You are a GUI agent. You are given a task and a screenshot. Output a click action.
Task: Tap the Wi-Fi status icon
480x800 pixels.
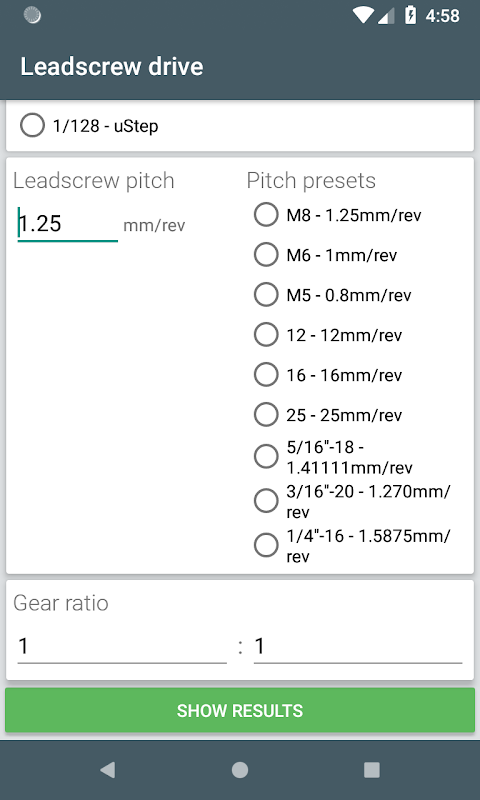click(363, 15)
